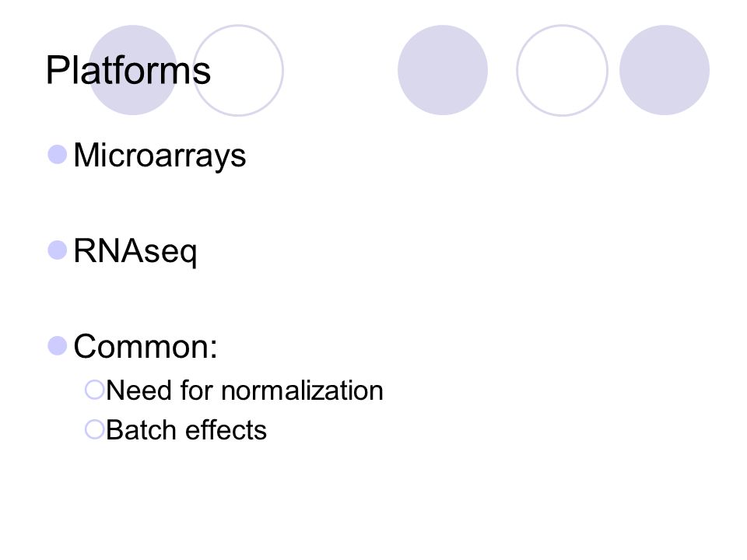Click the Batch effects sub-bullet text
This screenshot has height=560, width=747.
186,430
